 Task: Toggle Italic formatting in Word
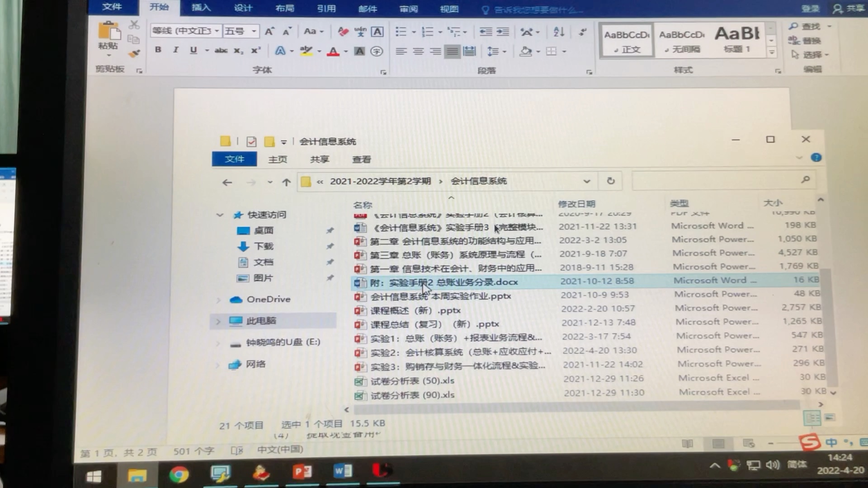coord(175,50)
